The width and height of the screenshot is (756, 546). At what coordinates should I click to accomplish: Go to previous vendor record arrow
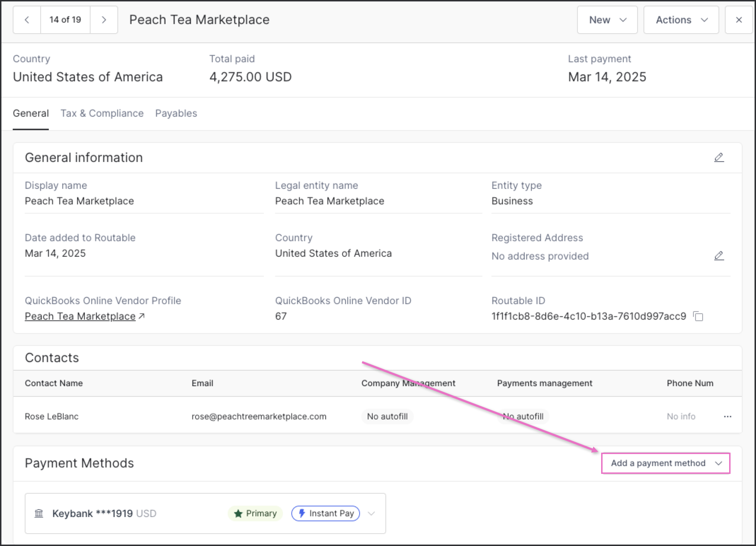tap(27, 20)
